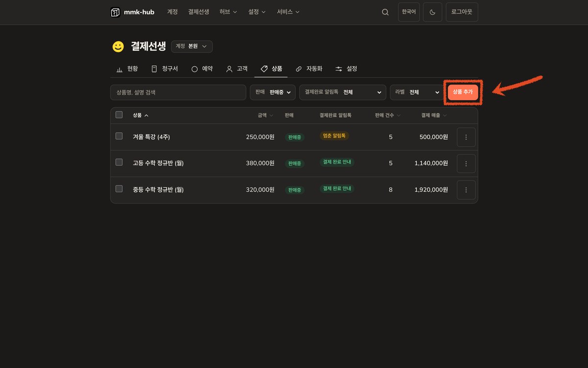588x368 pixels.
Task: Click 결제 완료 안내 badge in 고등 수학 row
Action: tap(337, 162)
